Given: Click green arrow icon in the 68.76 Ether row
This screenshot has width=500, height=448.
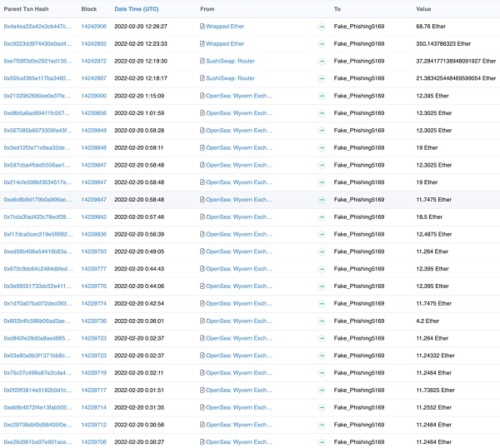Looking at the screenshot, I should pos(322,27).
